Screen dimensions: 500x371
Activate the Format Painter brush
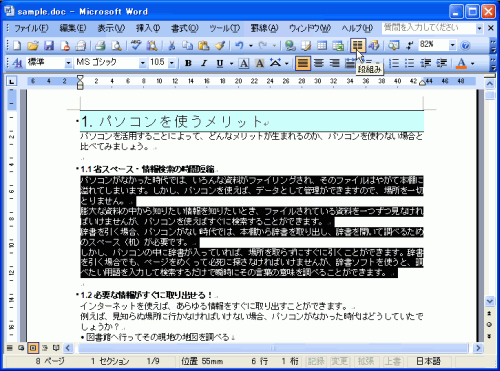click(220, 45)
